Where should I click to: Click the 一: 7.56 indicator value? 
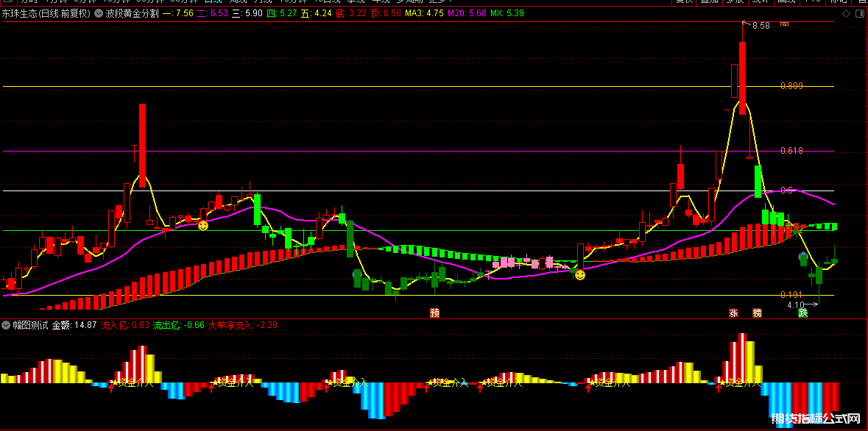177,13
